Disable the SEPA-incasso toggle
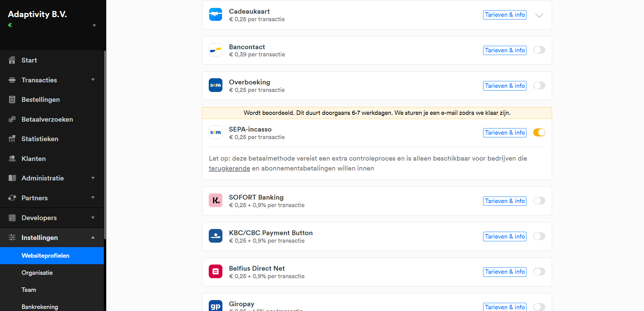Screen dimensions: 644x311 click(x=539, y=132)
